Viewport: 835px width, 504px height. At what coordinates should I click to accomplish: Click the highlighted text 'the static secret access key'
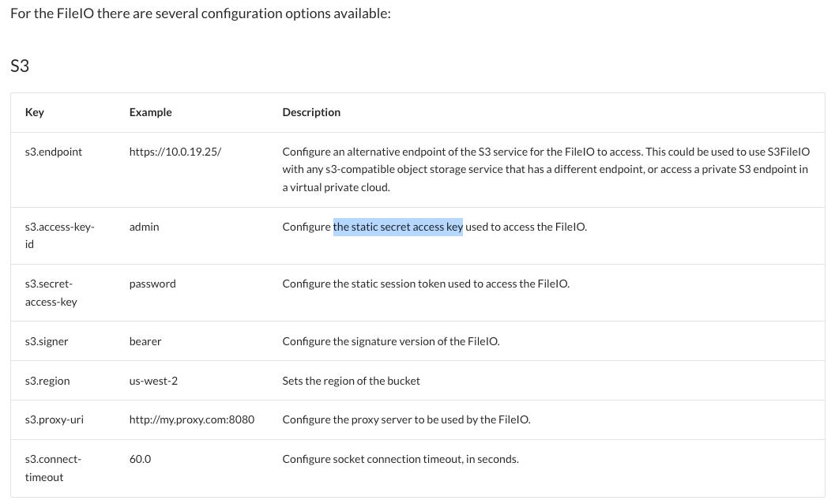[x=398, y=227]
